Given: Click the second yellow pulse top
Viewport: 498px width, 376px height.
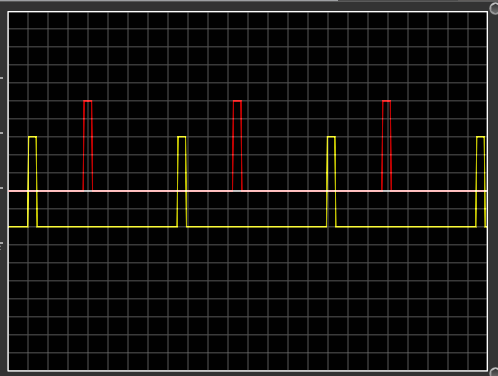Looking at the screenshot, I should point(182,137).
